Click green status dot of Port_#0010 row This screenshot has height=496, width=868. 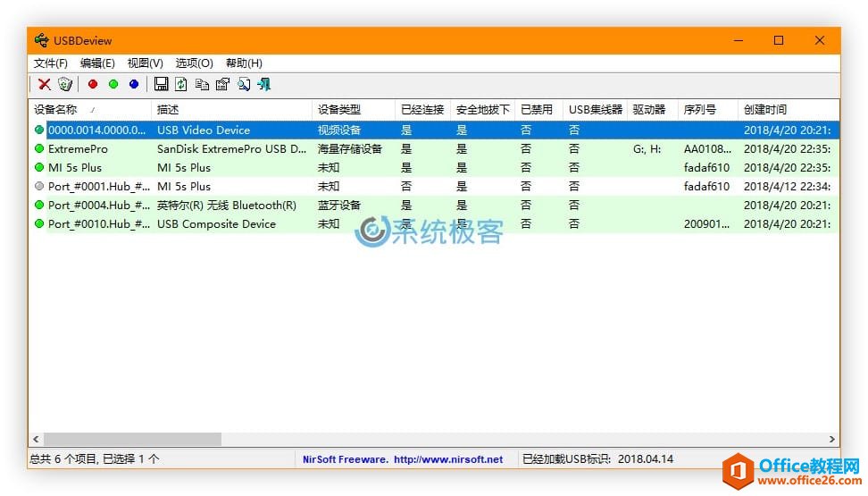tap(39, 224)
